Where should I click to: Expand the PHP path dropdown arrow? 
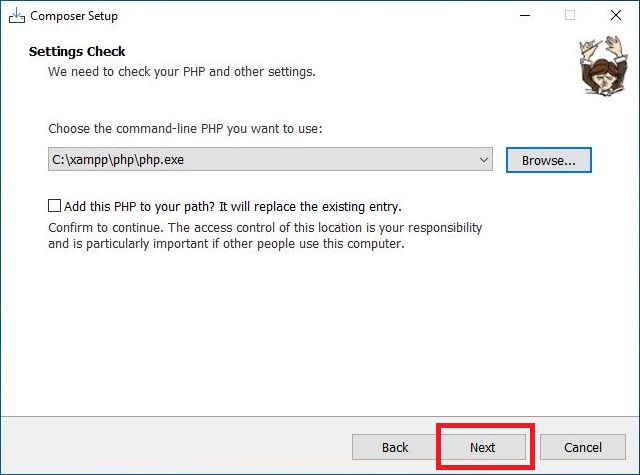pyautogui.click(x=484, y=160)
